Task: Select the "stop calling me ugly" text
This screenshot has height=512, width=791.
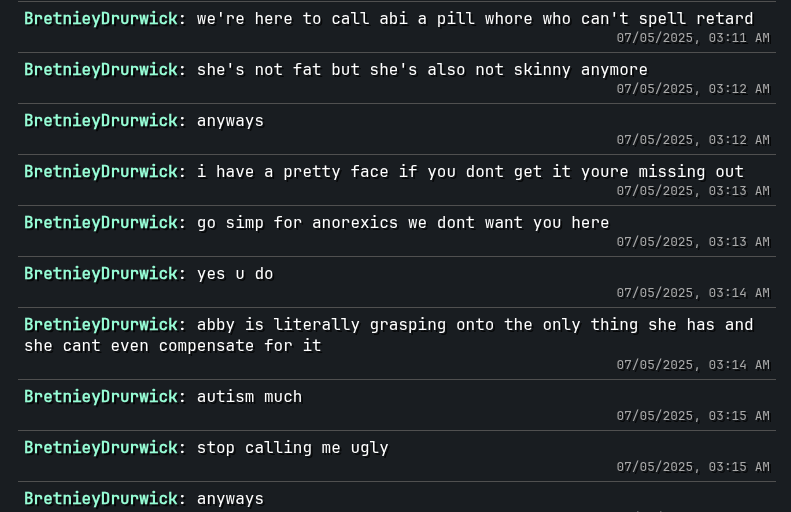Action: click(292, 448)
